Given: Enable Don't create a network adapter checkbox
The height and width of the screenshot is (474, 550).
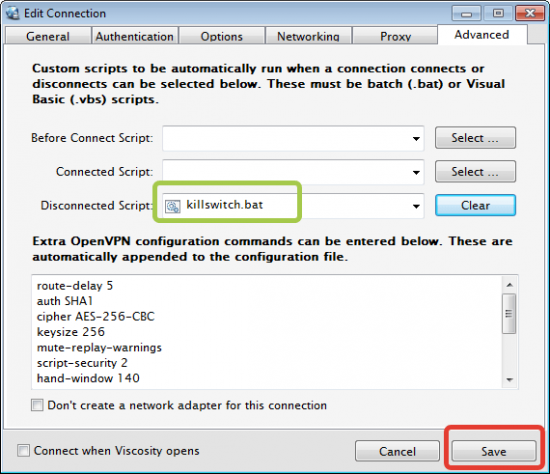Looking at the screenshot, I should point(37,405).
